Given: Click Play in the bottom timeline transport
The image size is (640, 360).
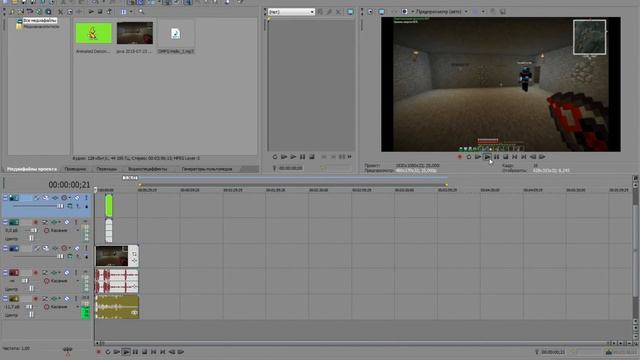Looking at the screenshot, I should [126, 352].
